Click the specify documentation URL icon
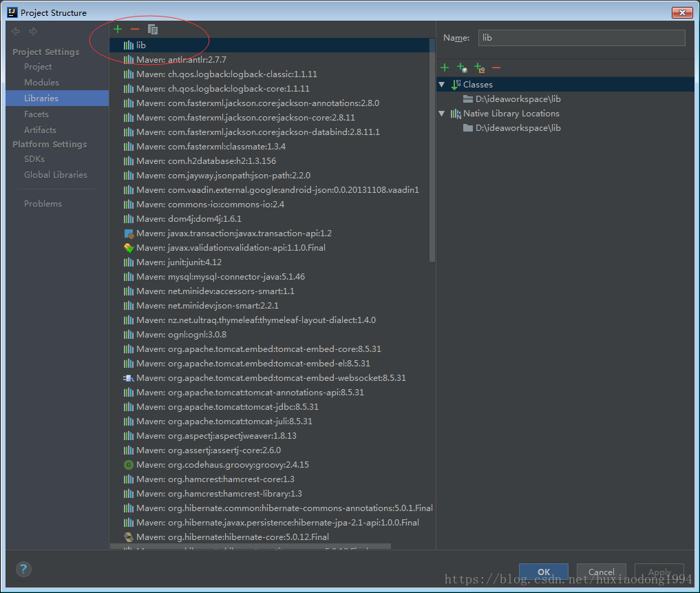Viewport: 700px width, 593px height. point(462,67)
